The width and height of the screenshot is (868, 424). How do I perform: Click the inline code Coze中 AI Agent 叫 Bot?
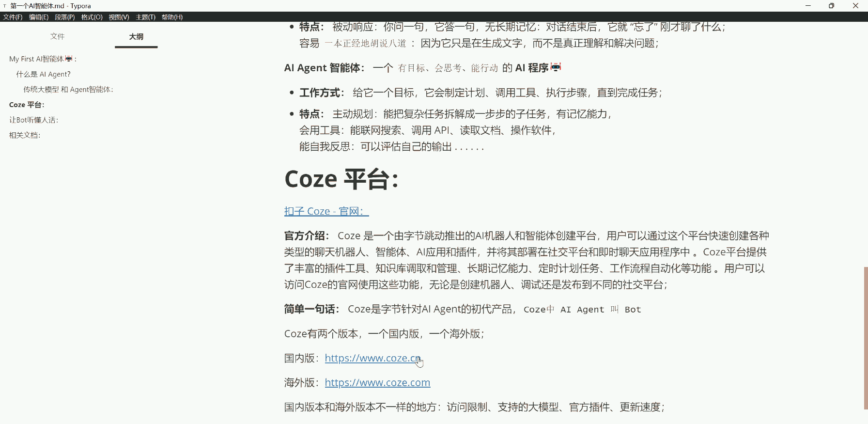(582, 310)
